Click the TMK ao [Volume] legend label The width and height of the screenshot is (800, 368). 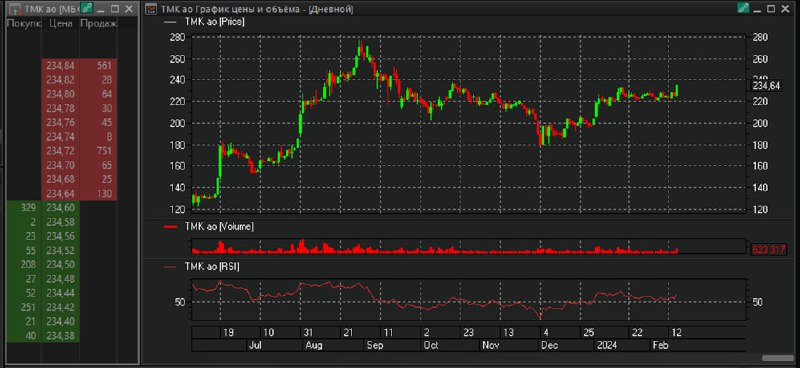click(x=208, y=227)
